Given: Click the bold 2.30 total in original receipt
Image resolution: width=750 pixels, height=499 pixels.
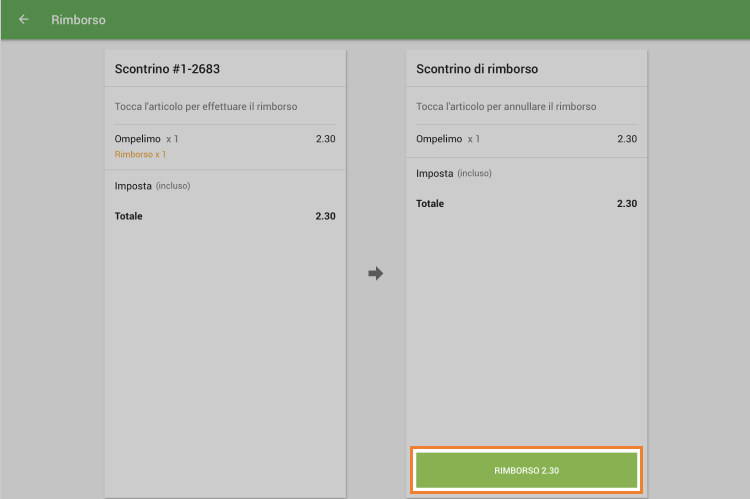Looking at the screenshot, I should coord(325,216).
